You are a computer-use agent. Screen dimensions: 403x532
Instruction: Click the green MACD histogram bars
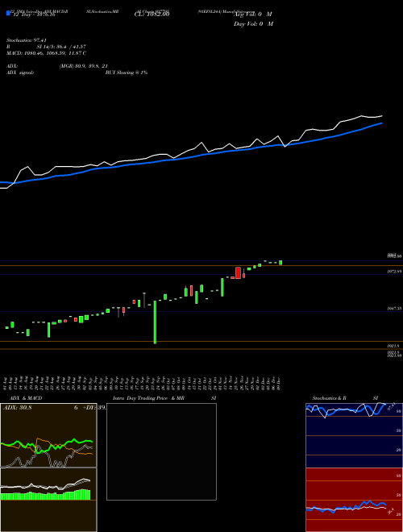pos(45,495)
